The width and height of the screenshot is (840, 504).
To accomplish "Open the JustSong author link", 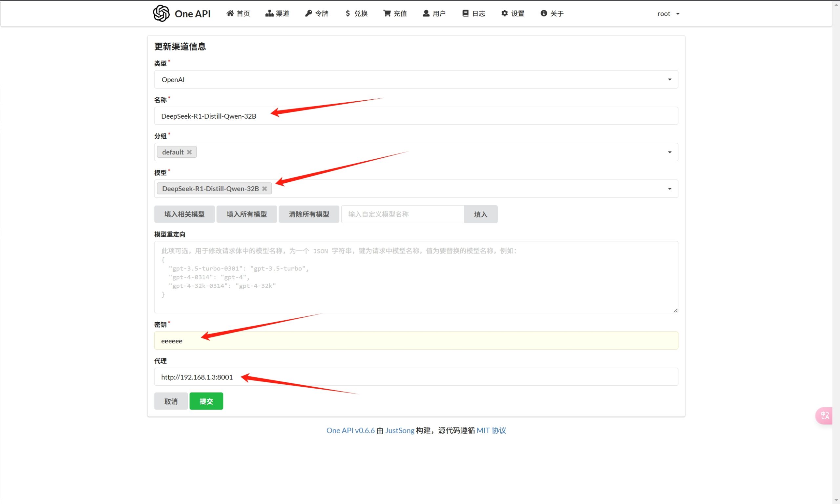I will 400,430.
